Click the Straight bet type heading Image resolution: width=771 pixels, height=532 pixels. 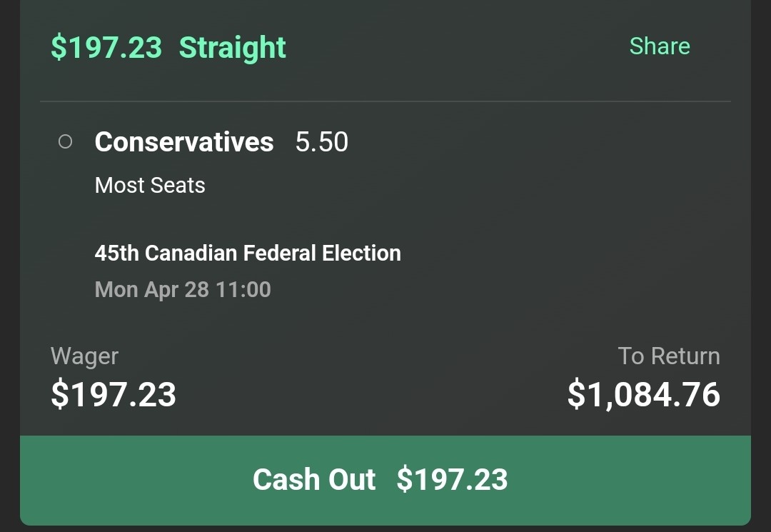pos(232,48)
